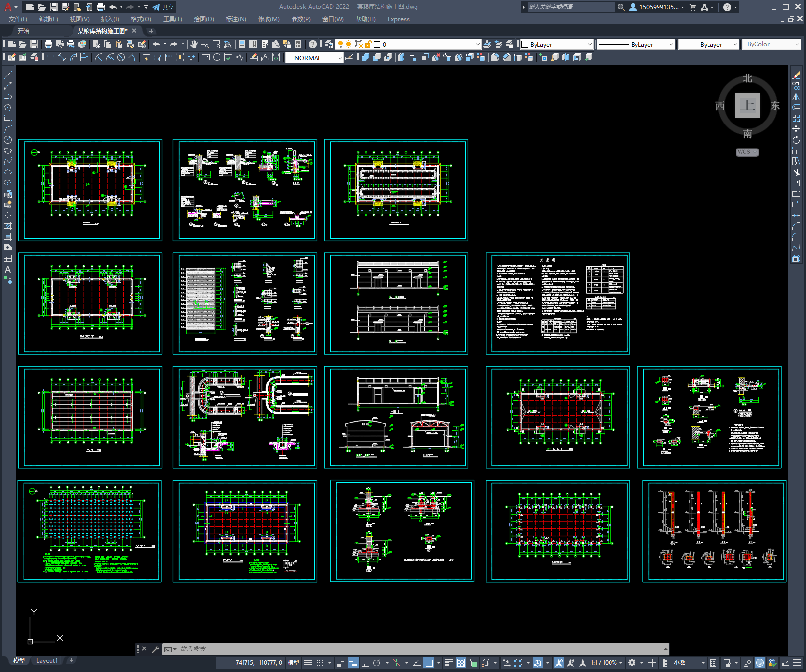Open the AutoCAD application menu logo
Viewport: 806px width, 672px height.
8,7
